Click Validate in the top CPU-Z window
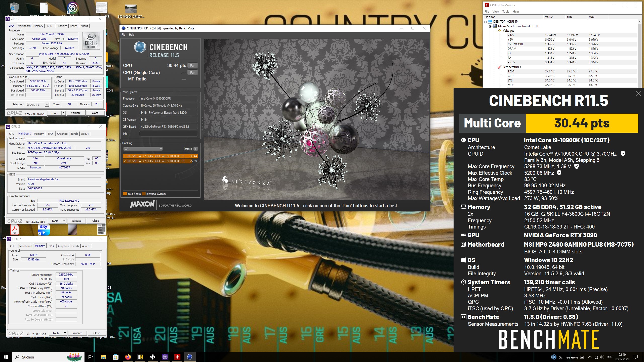The image size is (644, 362). point(76,113)
